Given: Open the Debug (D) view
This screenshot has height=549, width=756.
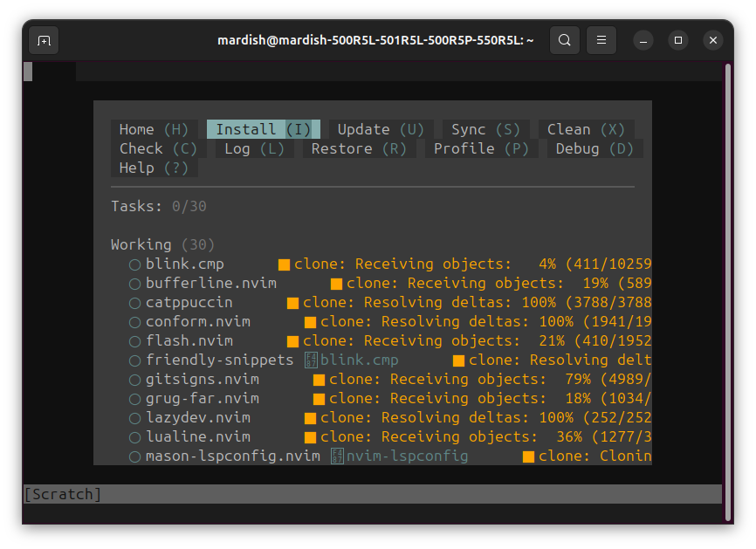Looking at the screenshot, I should [x=595, y=149].
